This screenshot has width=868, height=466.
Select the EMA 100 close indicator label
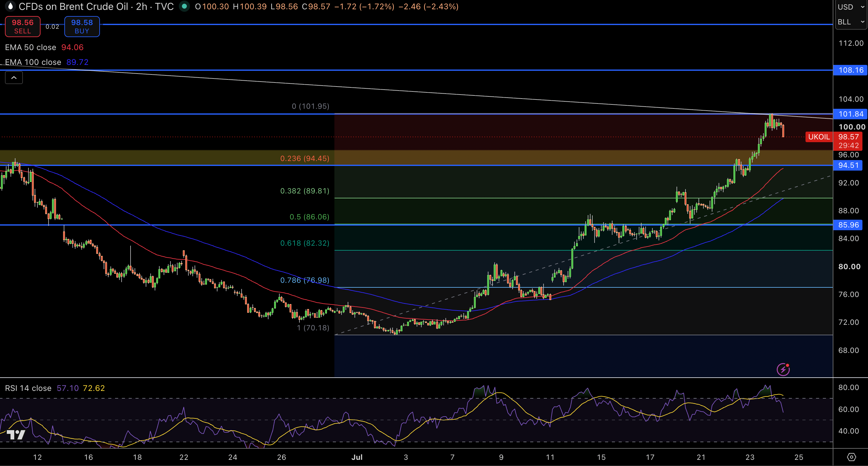point(33,62)
